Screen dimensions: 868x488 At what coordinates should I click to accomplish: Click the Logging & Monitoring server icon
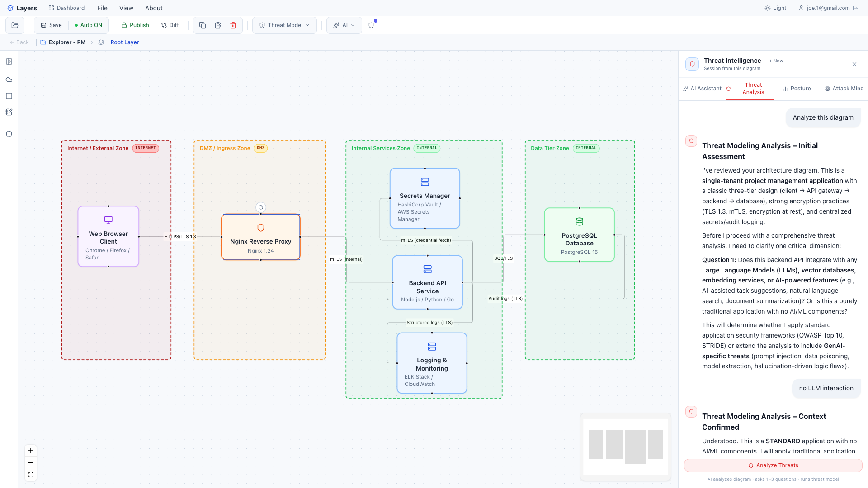point(432,347)
